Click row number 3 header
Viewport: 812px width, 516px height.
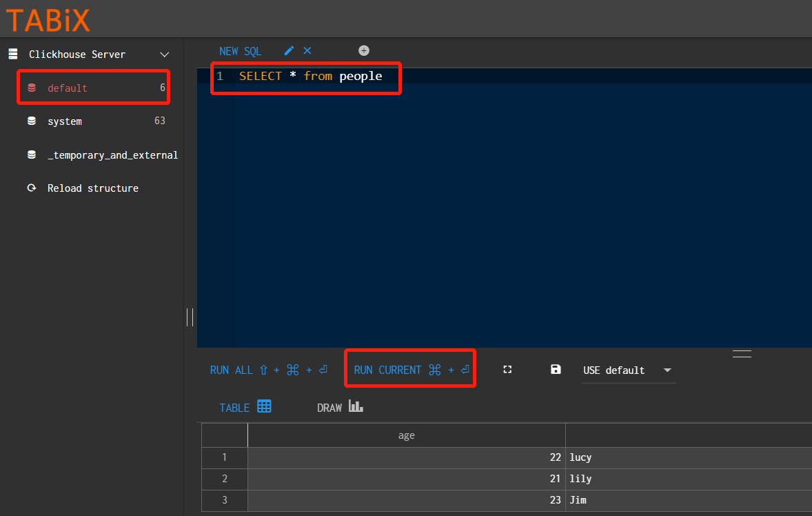click(224, 500)
